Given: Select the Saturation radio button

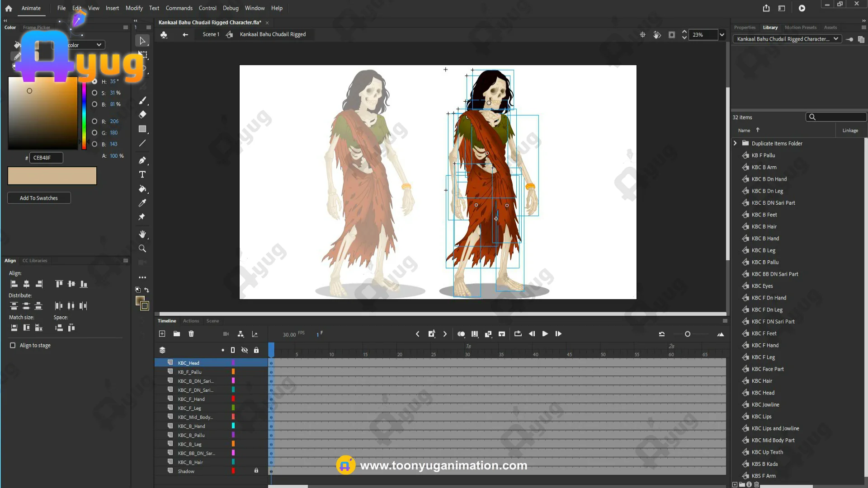Looking at the screenshot, I should (x=94, y=93).
